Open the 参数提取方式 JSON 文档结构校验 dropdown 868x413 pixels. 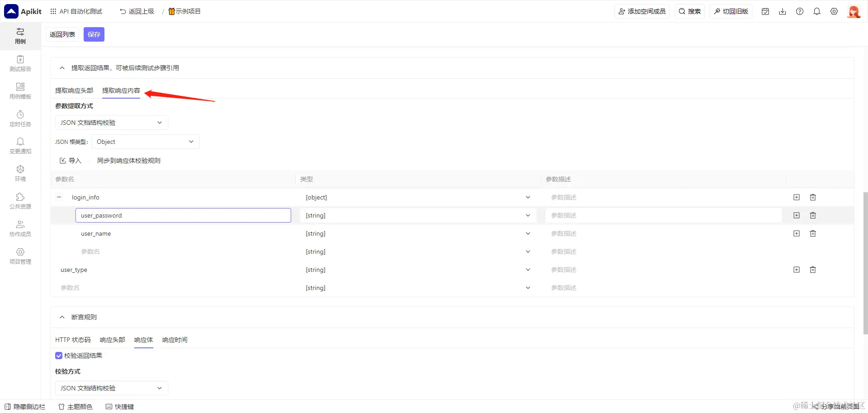111,123
